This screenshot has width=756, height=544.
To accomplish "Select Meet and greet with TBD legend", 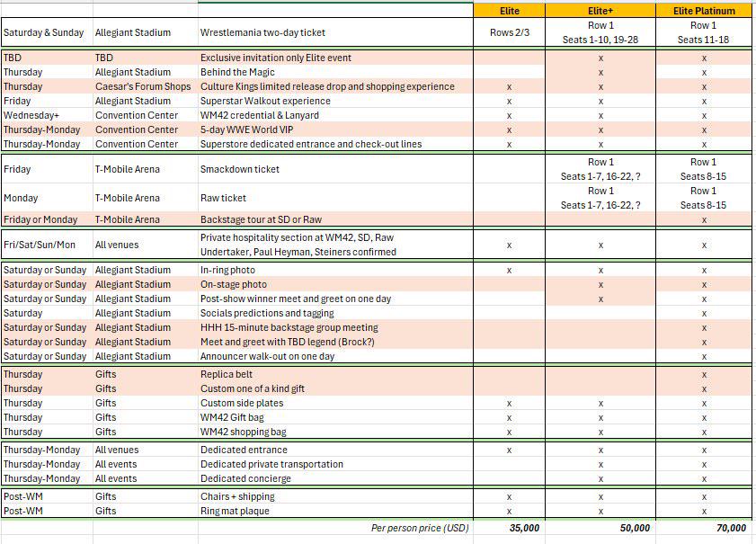I will pyautogui.click(x=335, y=342).
